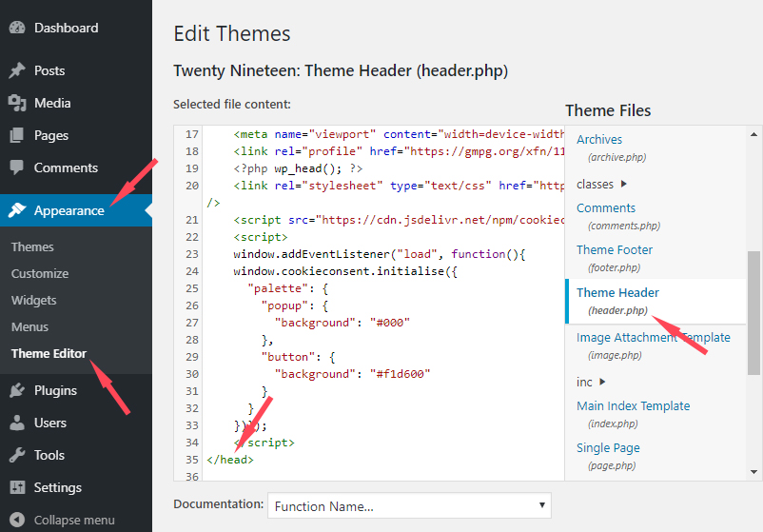Click the Dashboard gauge icon
Image resolution: width=763 pixels, height=532 pixels.
coord(17,28)
